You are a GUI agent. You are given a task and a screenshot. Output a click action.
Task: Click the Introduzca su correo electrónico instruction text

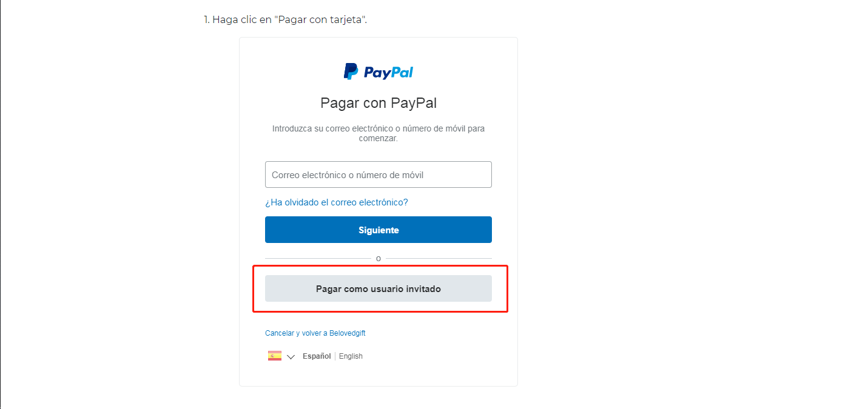378,133
